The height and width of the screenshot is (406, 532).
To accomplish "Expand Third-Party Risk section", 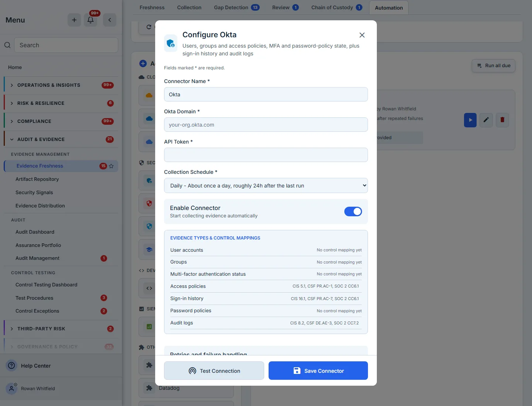I will pos(61,329).
